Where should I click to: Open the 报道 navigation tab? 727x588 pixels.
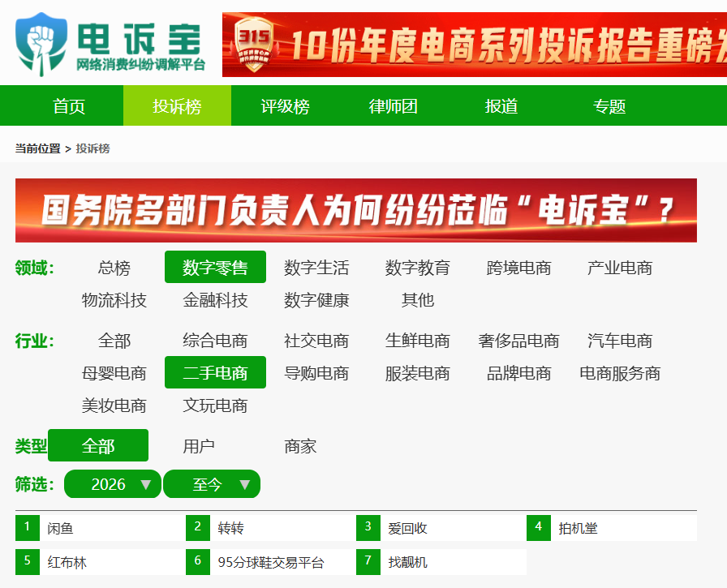(501, 105)
